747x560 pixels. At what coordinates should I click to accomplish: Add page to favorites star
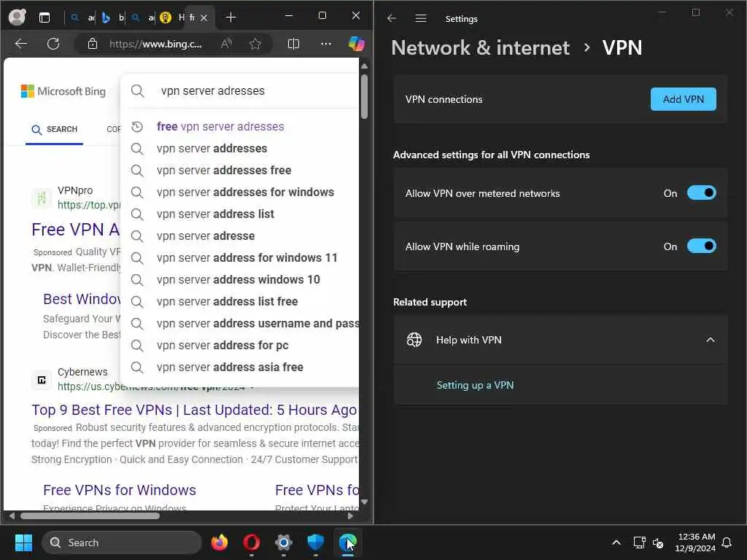255,44
